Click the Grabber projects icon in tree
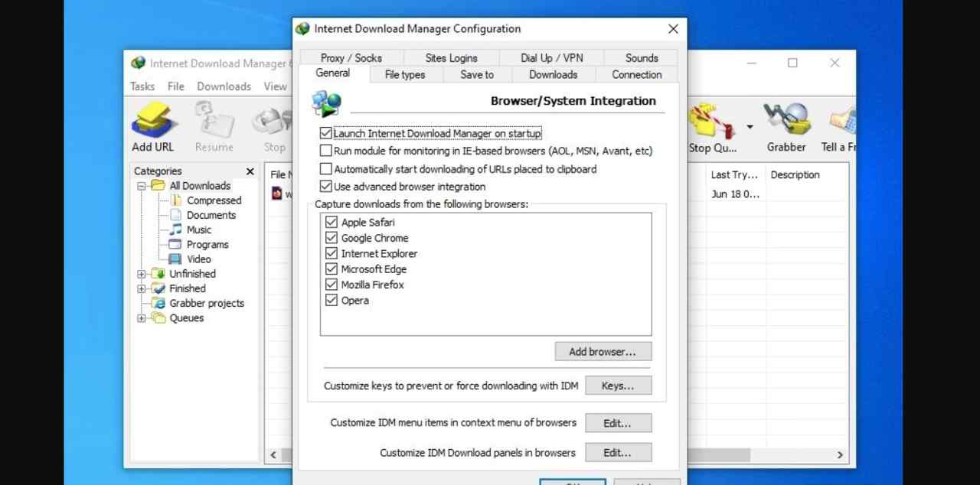Viewport: 980px width, 485px height. coord(158,303)
